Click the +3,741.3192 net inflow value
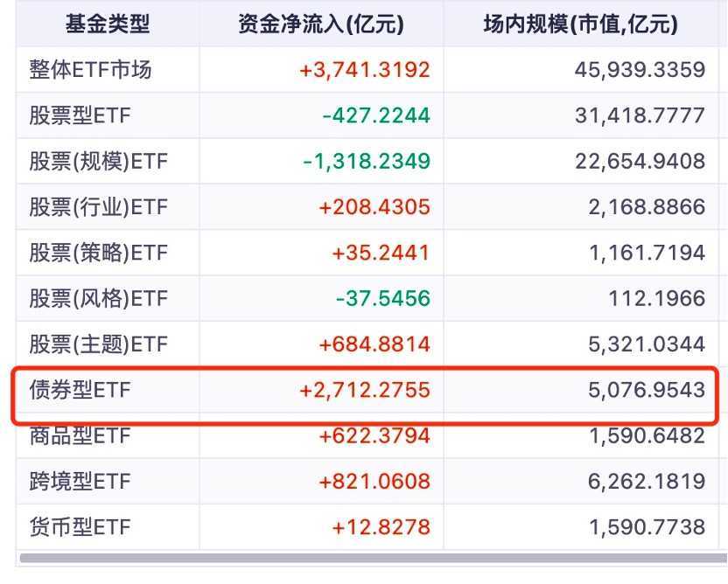This screenshot has height=584, width=728. [x=365, y=70]
